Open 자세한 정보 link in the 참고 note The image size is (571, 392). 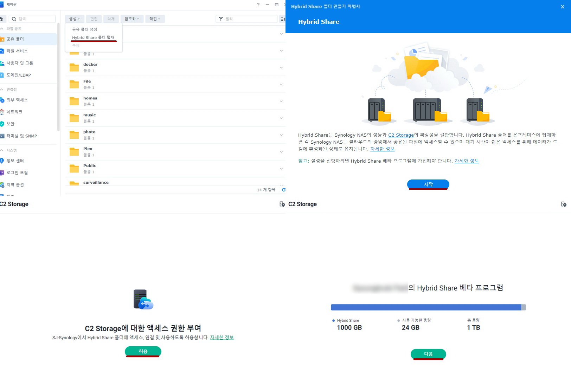(x=467, y=161)
